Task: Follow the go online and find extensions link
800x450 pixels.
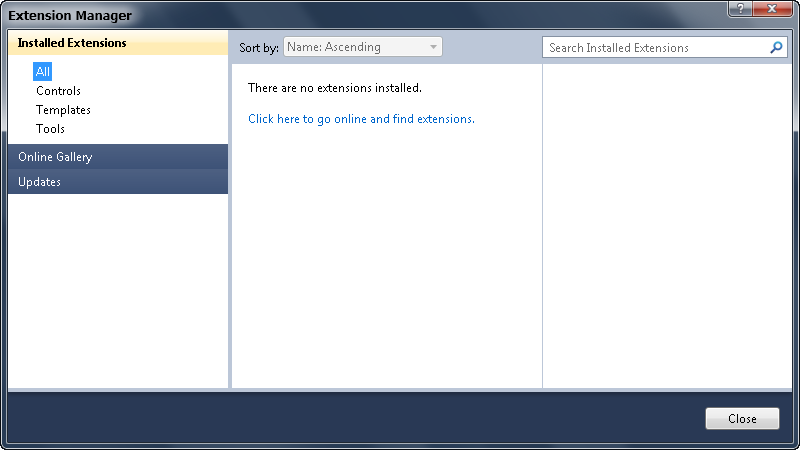Action: 361,119
